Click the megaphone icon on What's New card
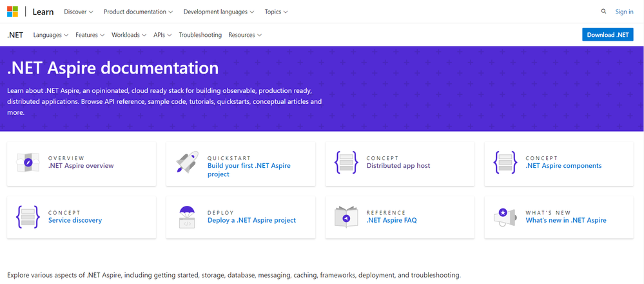The width and height of the screenshot is (644, 284). tap(505, 217)
